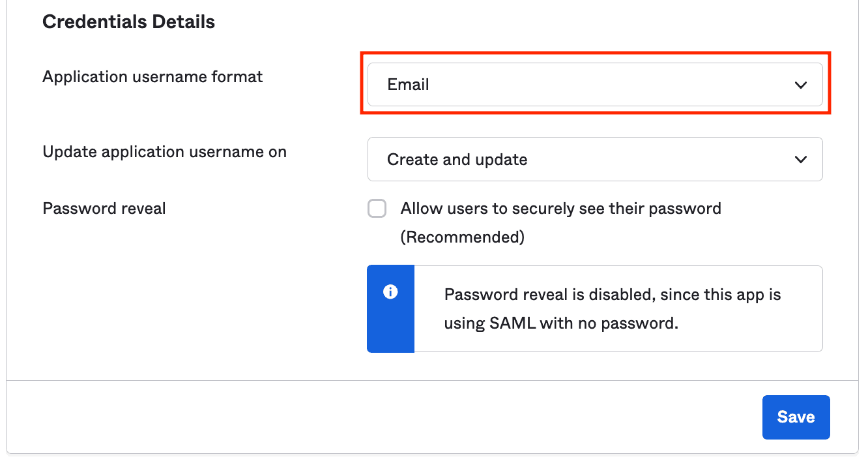Click the Update application username on label
The width and height of the screenshot is (868, 463).
pyautogui.click(x=164, y=151)
